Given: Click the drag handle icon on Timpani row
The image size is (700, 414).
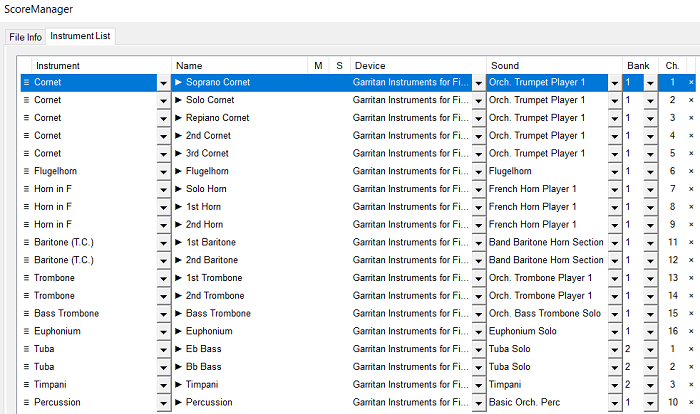Looking at the screenshot, I should pos(26,384).
